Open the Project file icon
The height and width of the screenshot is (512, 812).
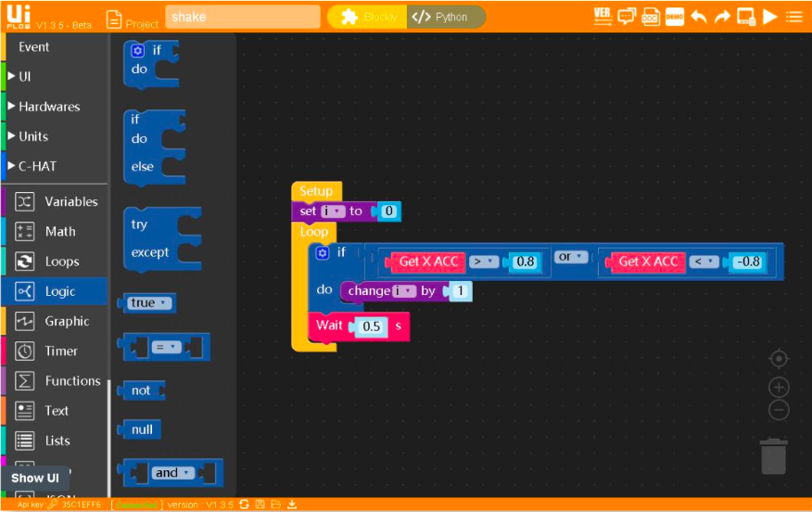tap(113, 19)
